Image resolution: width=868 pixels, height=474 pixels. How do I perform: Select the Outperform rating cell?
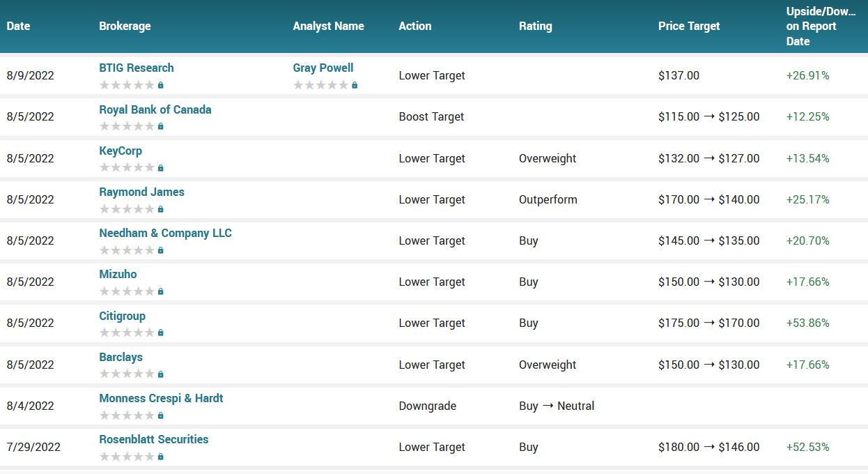tap(548, 199)
